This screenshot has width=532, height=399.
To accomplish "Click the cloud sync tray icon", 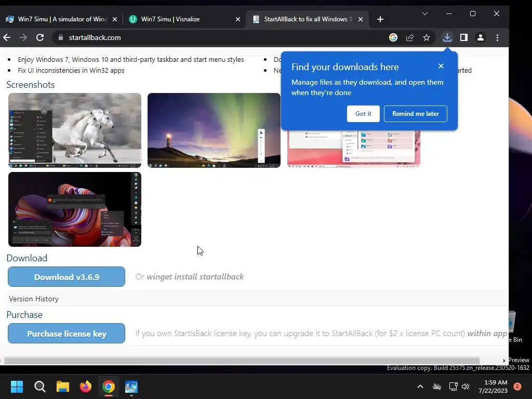I will [437, 387].
